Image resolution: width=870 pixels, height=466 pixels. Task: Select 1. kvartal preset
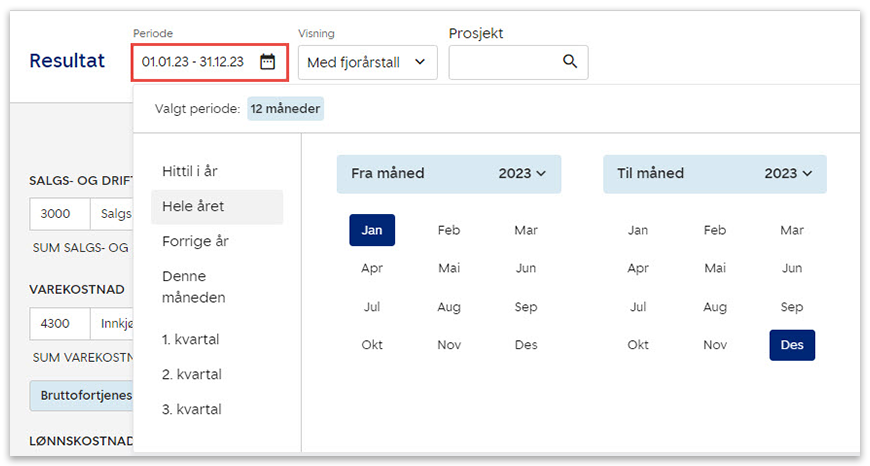click(190, 339)
